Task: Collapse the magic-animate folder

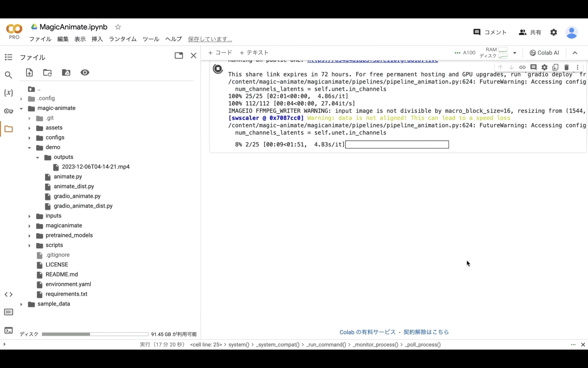Action: click(x=21, y=109)
